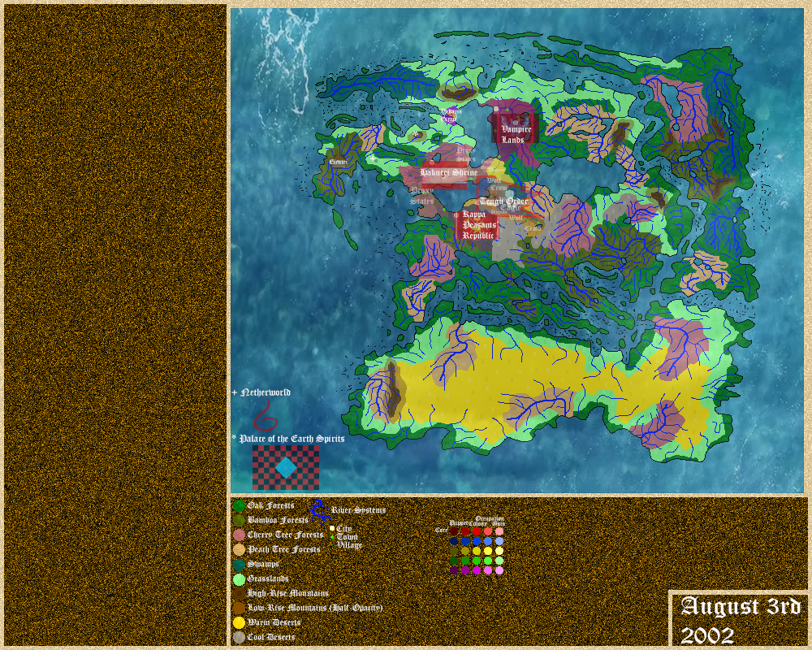The height and width of the screenshot is (650, 812).
Task: Click the Peach Tree Forests legend text
Action: coord(283,549)
